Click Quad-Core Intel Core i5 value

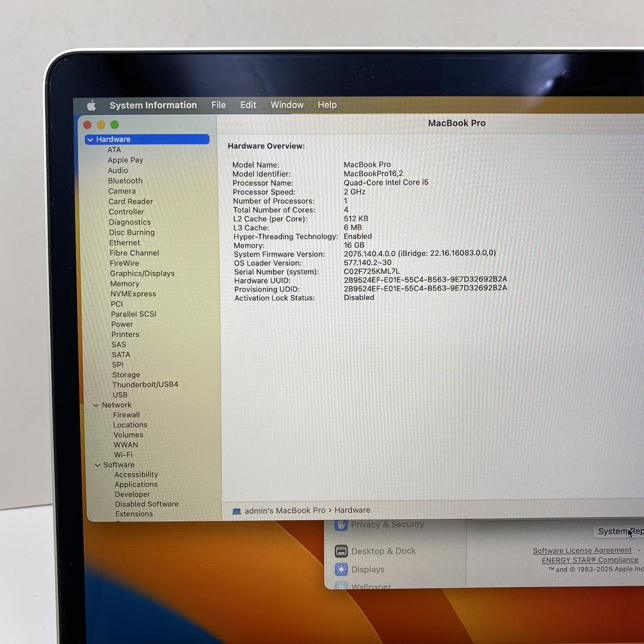coord(386,182)
